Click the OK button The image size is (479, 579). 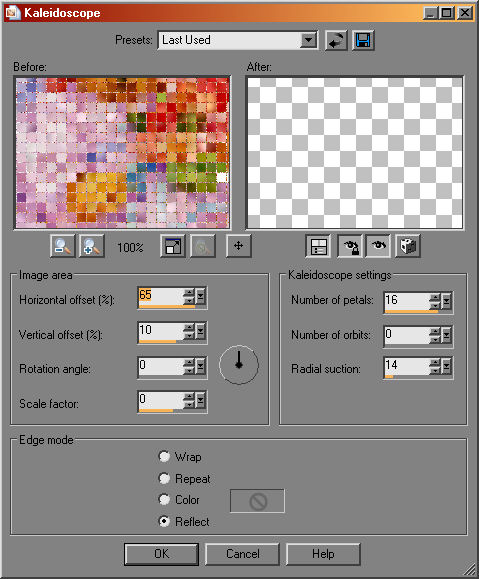[x=161, y=554]
